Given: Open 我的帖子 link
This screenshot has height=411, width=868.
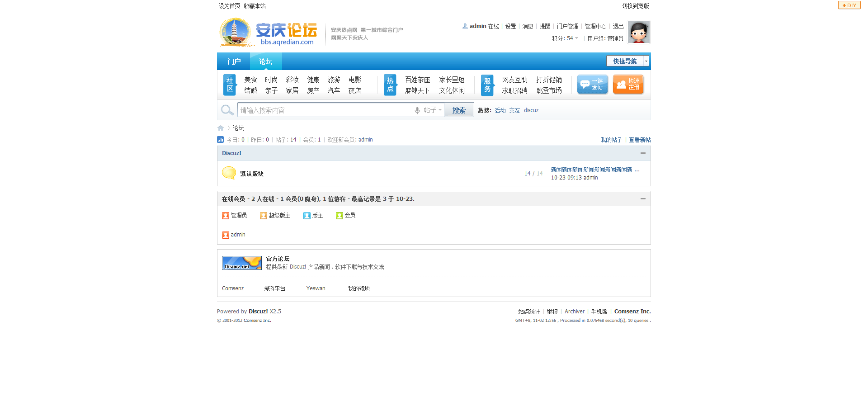Looking at the screenshot, I should [611, 140].
